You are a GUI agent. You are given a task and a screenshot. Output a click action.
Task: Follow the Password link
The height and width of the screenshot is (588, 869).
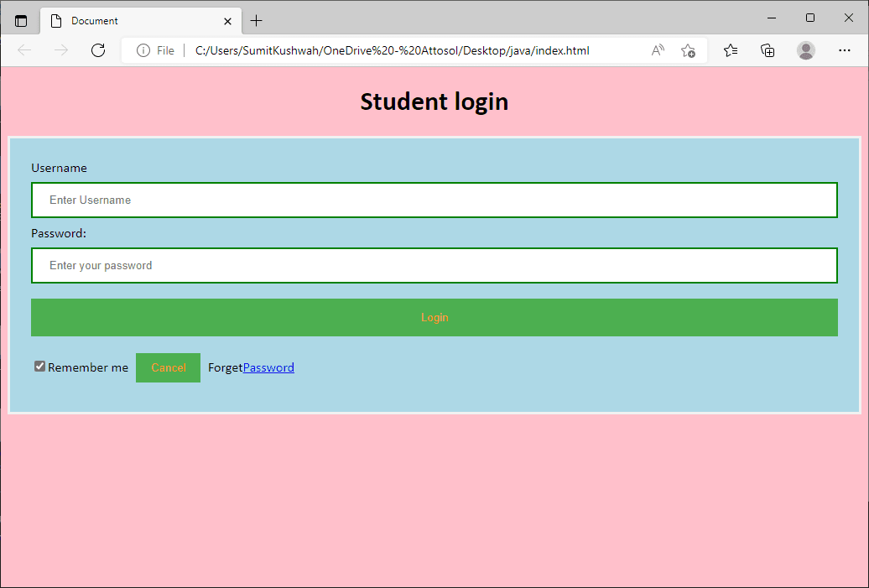coord(268,367)
